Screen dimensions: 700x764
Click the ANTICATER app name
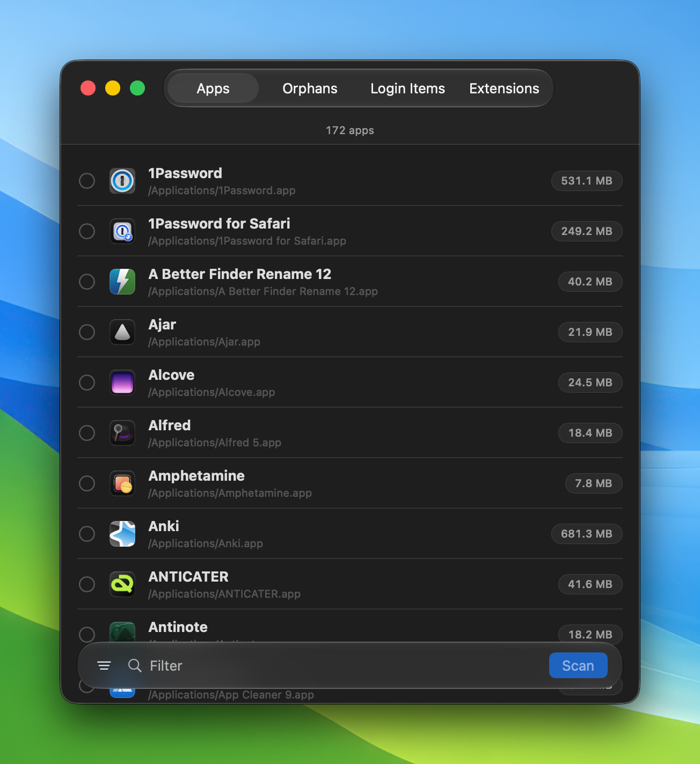(188, 577)
